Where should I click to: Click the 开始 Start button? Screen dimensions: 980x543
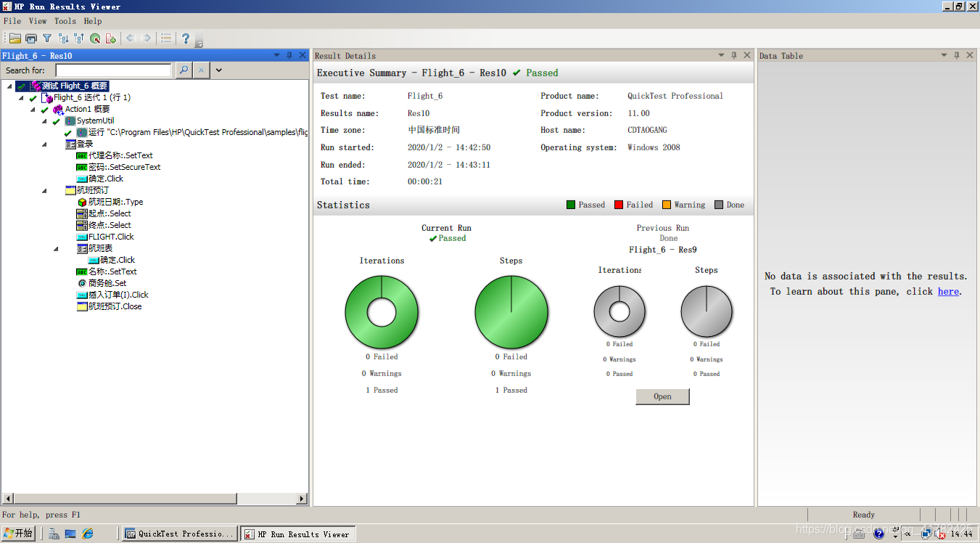pyautogui.click(x=17, y=534)
